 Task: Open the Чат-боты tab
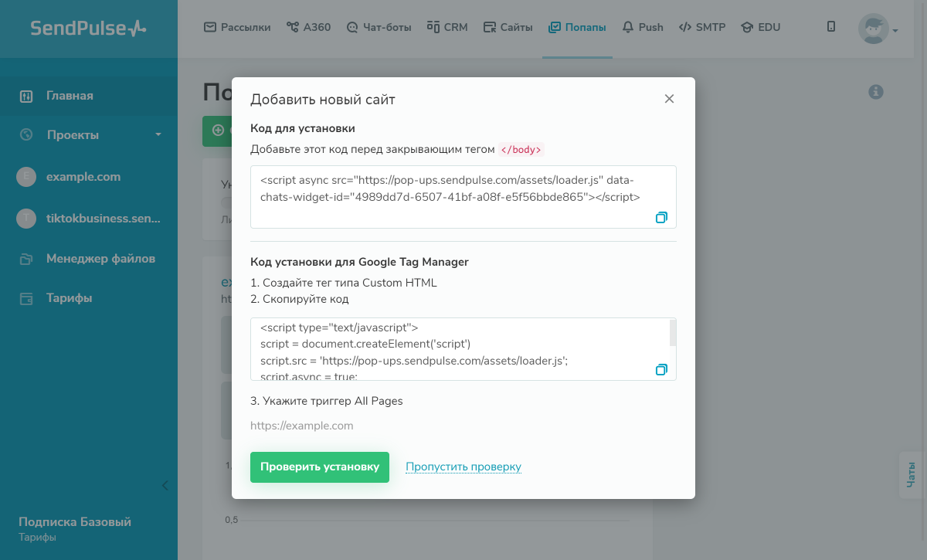click(379, 27)
